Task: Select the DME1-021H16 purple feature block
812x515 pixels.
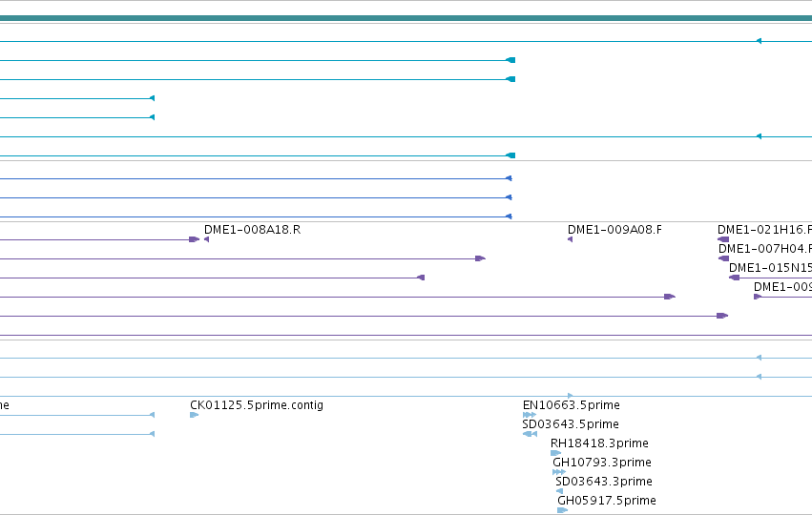Action: [x=723, y=239]
